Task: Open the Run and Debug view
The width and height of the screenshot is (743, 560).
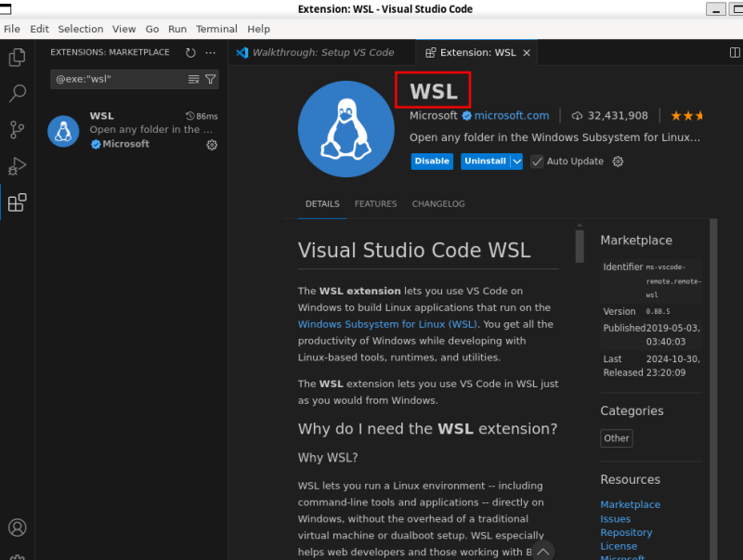Action: (17, 167)
